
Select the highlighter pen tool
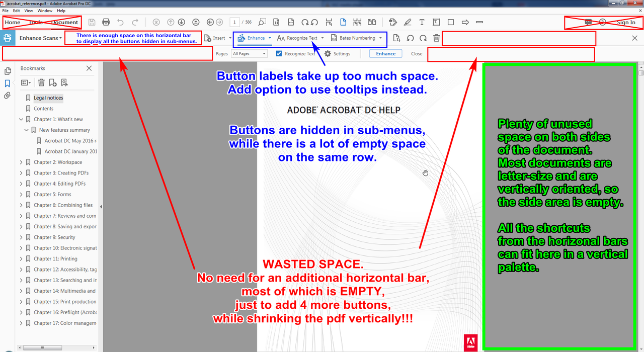407,22
